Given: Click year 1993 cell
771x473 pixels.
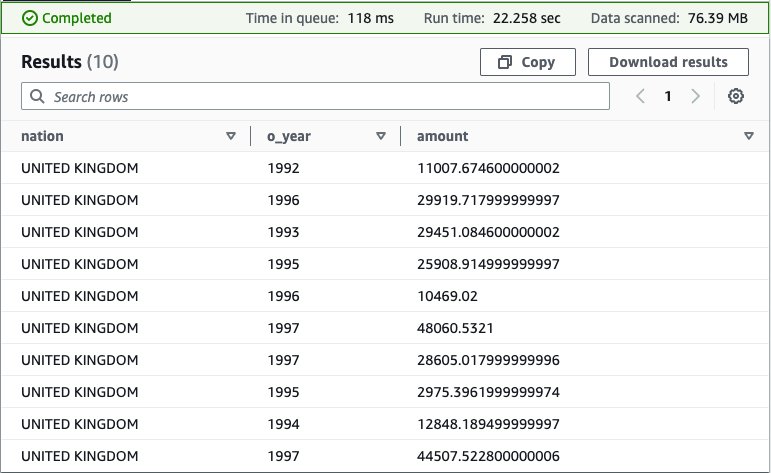Looking at the screenshot, I should [283, 232].
